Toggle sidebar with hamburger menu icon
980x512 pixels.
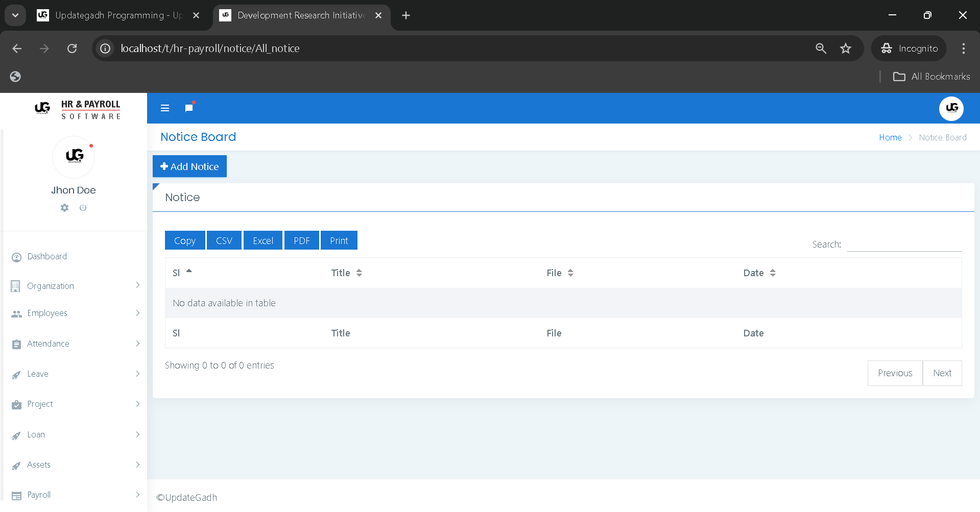[x=164, y=108]
